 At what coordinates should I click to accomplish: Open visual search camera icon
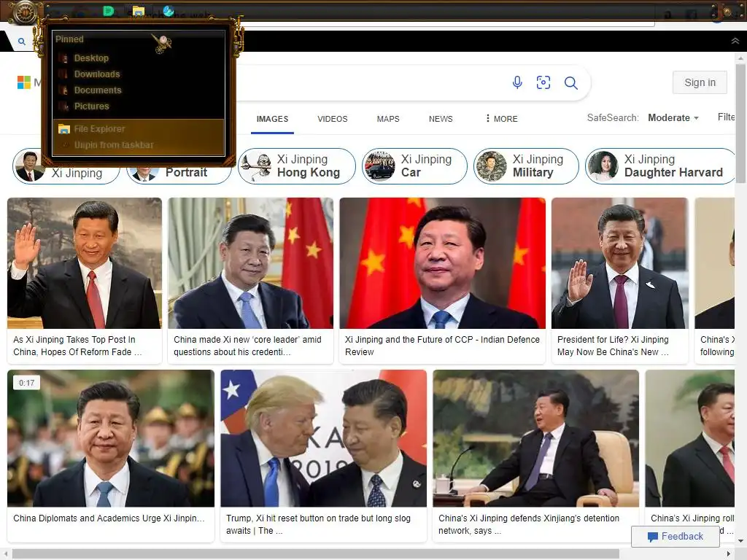[543, 82]
